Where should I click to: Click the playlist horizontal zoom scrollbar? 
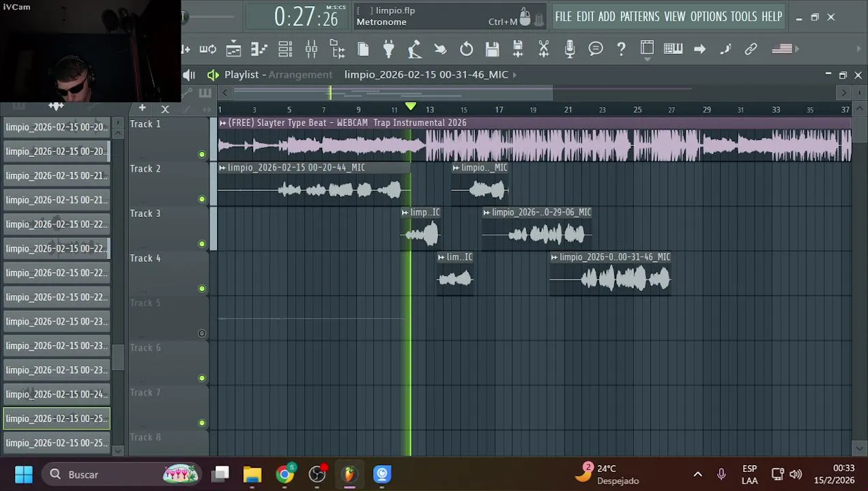coord(393,93)
